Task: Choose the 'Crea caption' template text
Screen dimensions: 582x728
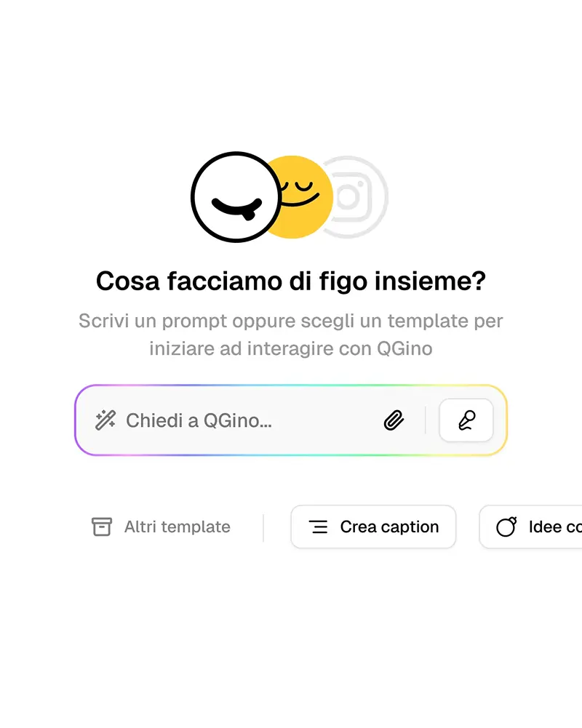Action: click(x=389, y=527)
